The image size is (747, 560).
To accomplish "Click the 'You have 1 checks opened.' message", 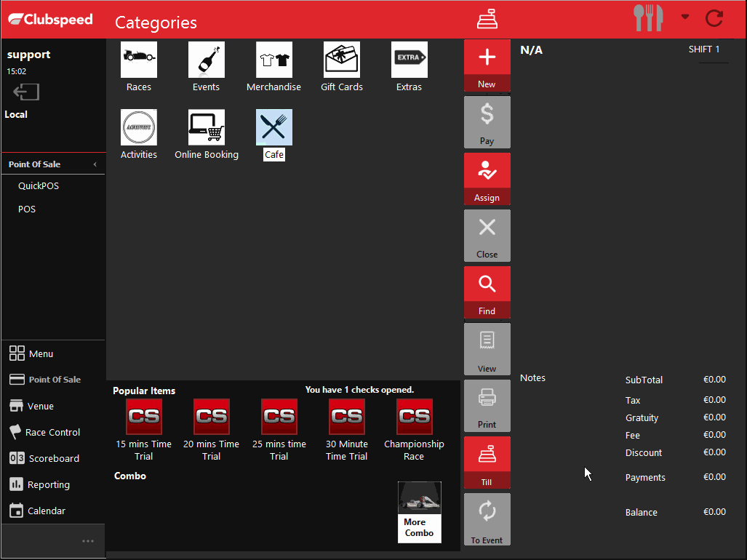I will point(360,390).
